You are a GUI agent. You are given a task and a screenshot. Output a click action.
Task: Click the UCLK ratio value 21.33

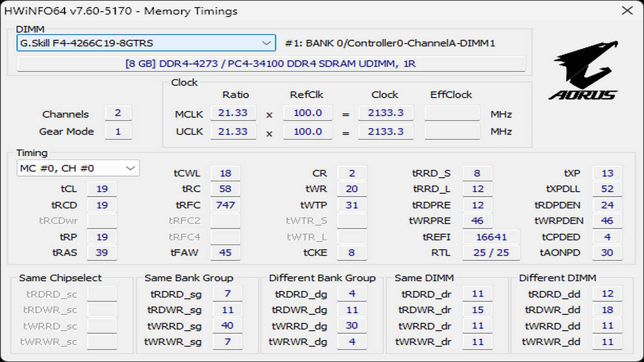coord(233,132)
